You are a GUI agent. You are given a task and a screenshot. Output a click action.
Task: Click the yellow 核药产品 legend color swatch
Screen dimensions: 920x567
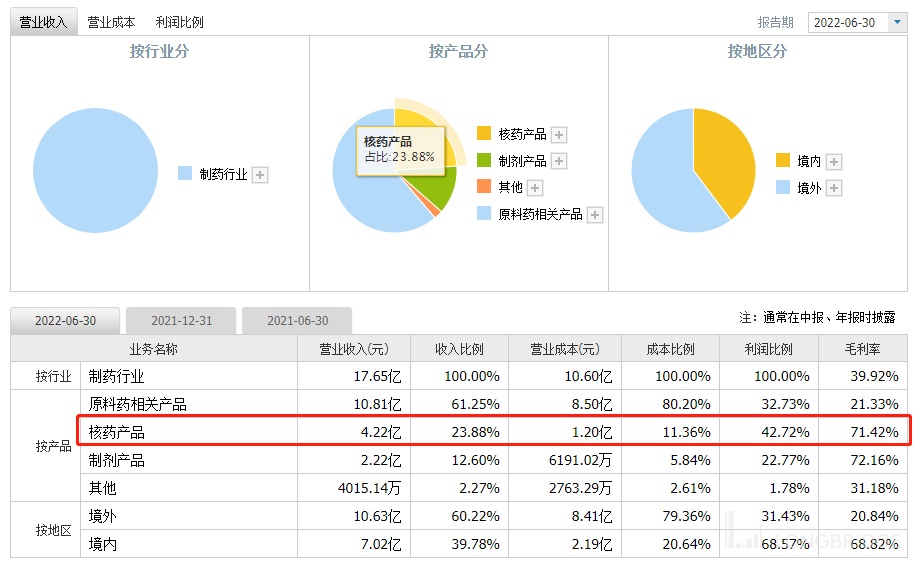point(484,134)
